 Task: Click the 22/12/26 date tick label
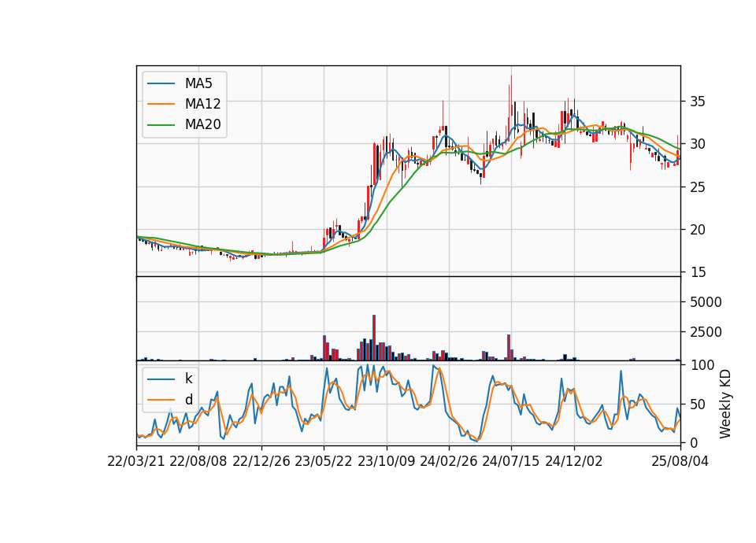tap(261, 461)
